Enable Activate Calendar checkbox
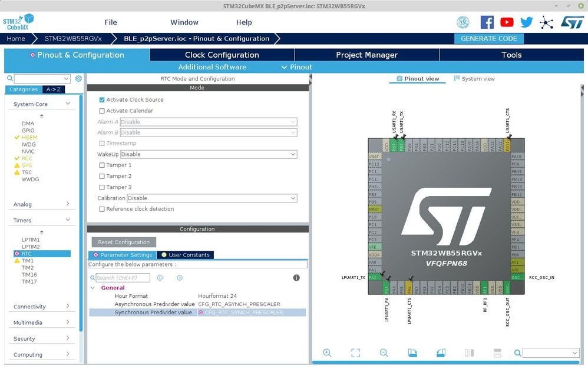Image resolution: width=588 pixels, height=369 pixels. pos(101,111)
